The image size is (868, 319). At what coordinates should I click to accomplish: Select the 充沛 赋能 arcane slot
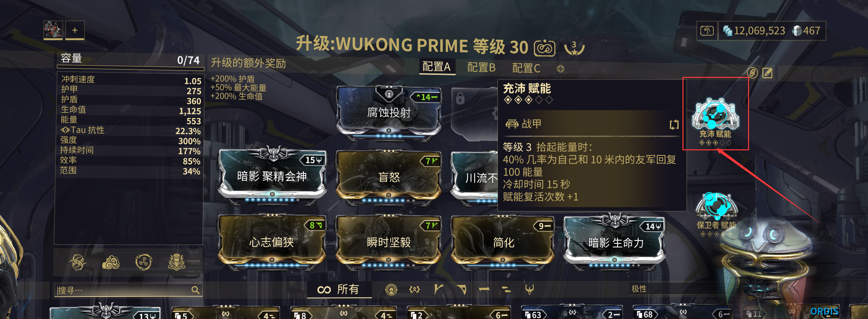[x=715, y=121]
